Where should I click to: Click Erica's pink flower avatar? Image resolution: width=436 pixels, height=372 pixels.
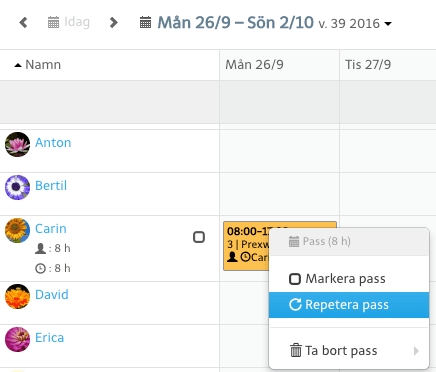coord(17,339)
